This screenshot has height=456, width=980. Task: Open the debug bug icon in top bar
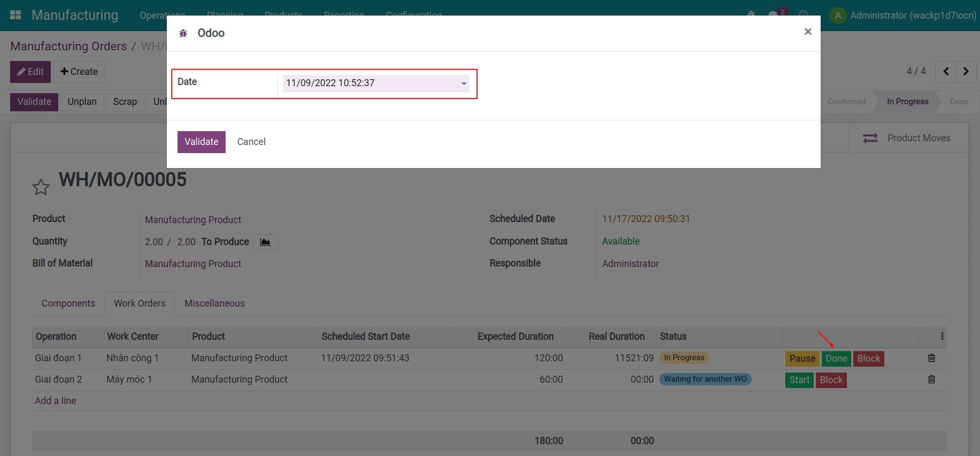coord(751,14)
